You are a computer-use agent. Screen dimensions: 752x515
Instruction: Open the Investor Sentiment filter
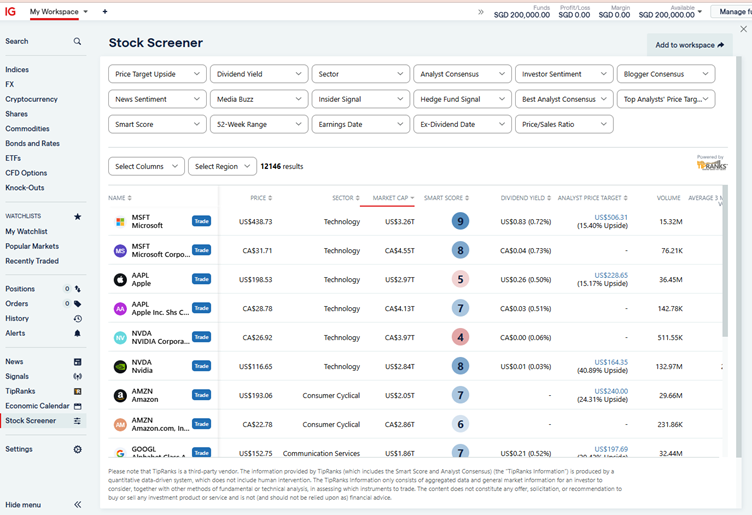pyautogui.click(x=564, y=74)
